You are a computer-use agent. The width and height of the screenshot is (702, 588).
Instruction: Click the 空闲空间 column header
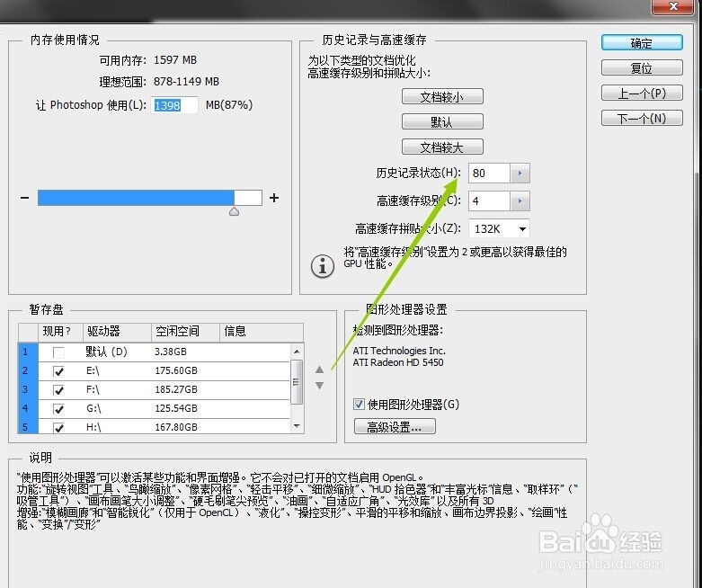(185, 332)
